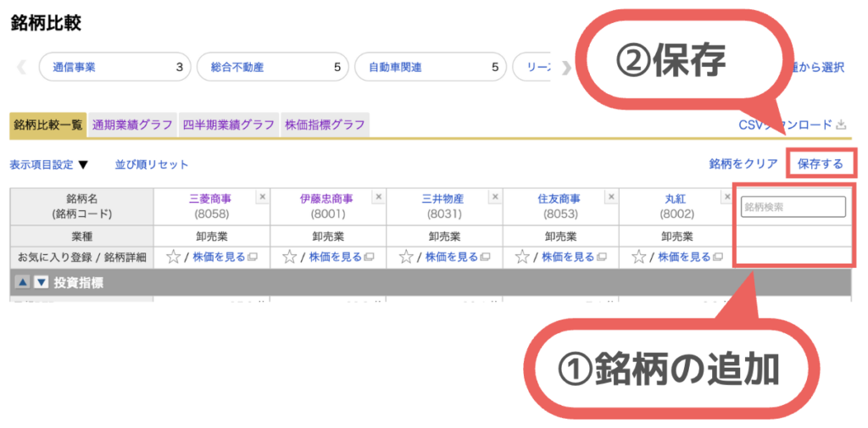
Task: Switch to 四半期業績グラフ tab
Action: coord(229,125)
